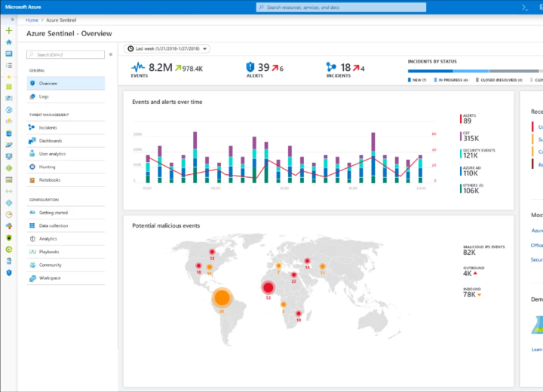Focus the sidebar Search (Ctrl+/) field
Viewport: 543px width, 392px height.
66,55
